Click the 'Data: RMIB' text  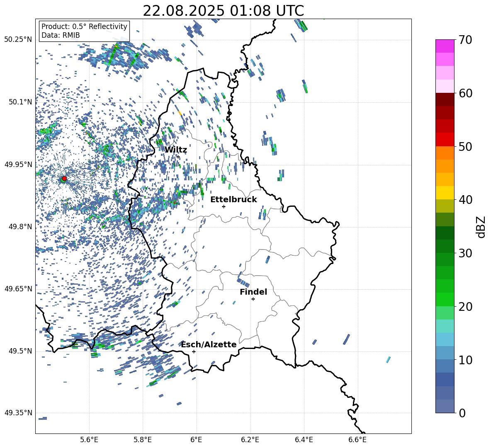click(x=61, y=35)
